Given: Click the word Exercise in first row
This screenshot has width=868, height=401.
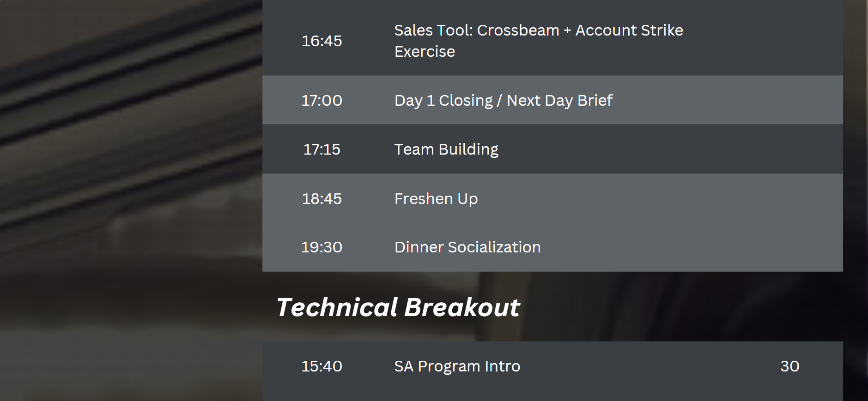Looking at the screenshot, I should pos(425,52).
